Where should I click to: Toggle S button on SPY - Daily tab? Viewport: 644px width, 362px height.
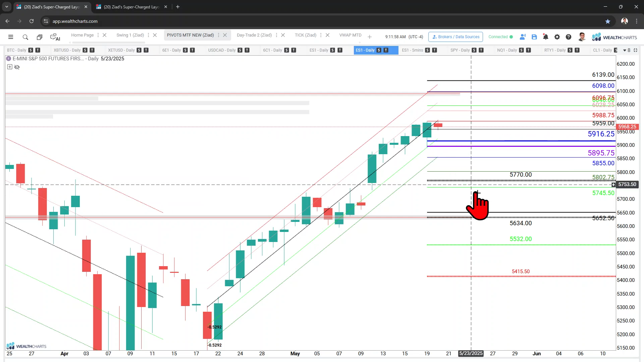click(x=474, y=50)
